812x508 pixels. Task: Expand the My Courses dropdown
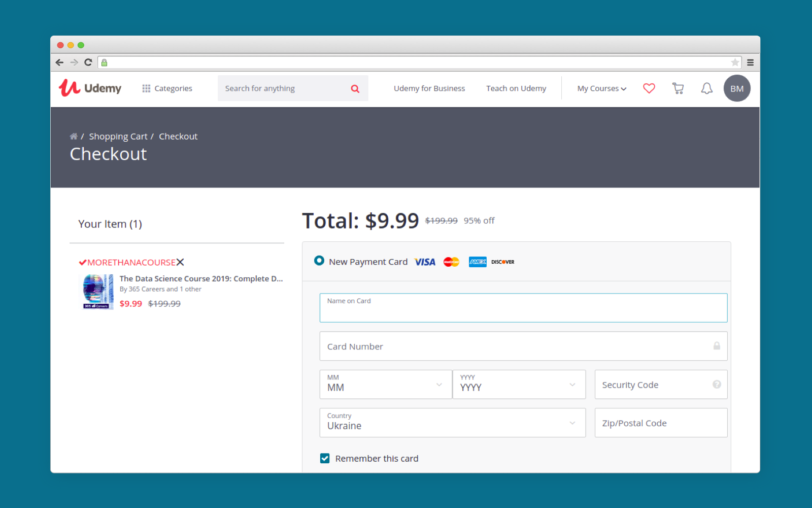pos(602,88)
